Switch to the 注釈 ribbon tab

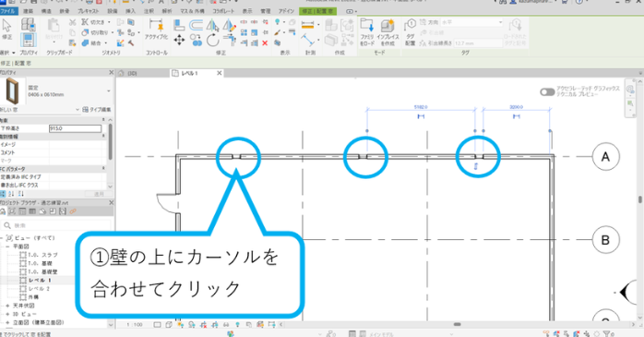[x=149, y=11]
